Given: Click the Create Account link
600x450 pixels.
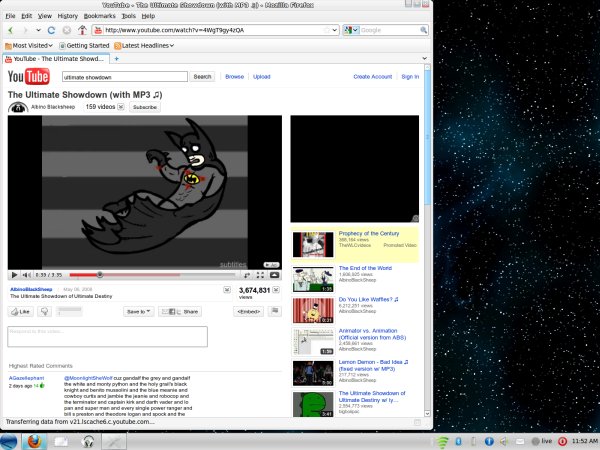Looking at the screenshot, I should pyautogui.click(x=372, y=76).
